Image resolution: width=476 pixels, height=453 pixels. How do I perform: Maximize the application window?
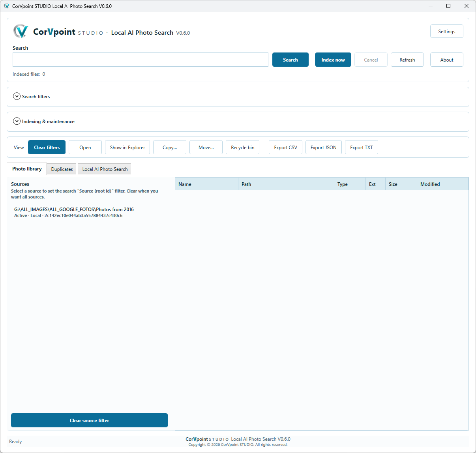click(448, 6)
